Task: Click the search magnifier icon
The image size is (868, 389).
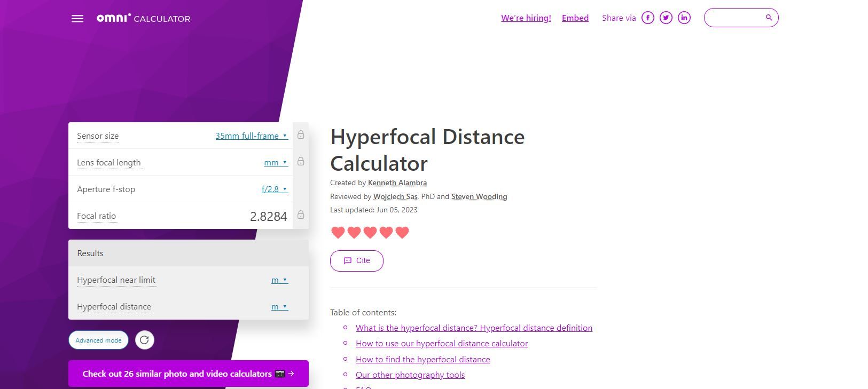Action: tap(769, 18)
